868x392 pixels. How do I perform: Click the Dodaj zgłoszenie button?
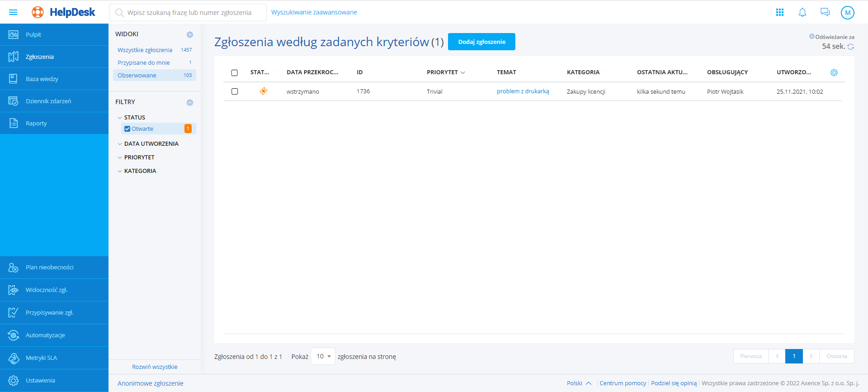481,42
